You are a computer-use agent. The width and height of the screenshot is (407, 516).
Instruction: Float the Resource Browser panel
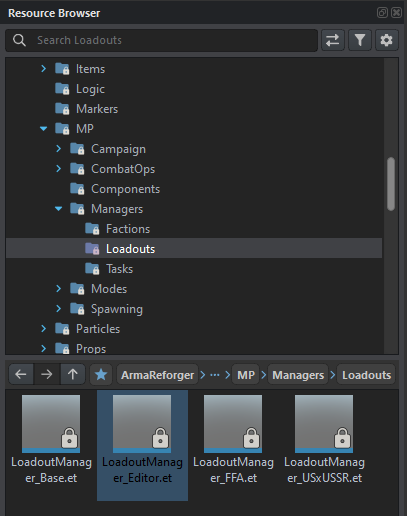(x=382, y=13)
